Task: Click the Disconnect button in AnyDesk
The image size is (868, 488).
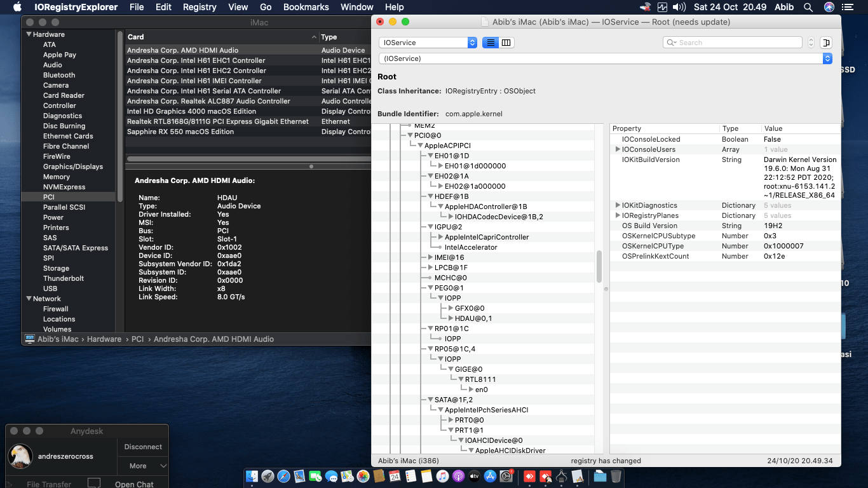Action: (142, 447)
